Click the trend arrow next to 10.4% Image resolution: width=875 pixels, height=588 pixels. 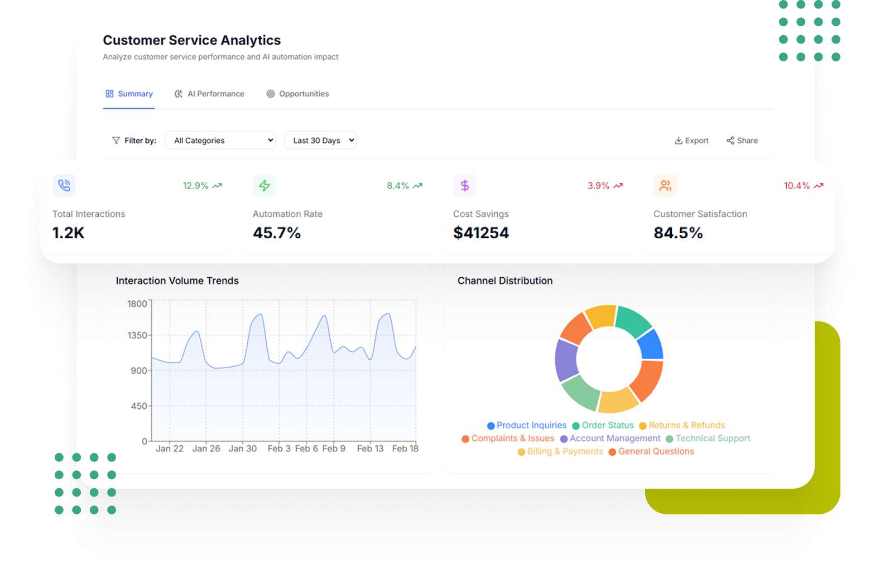coord(818,186)
